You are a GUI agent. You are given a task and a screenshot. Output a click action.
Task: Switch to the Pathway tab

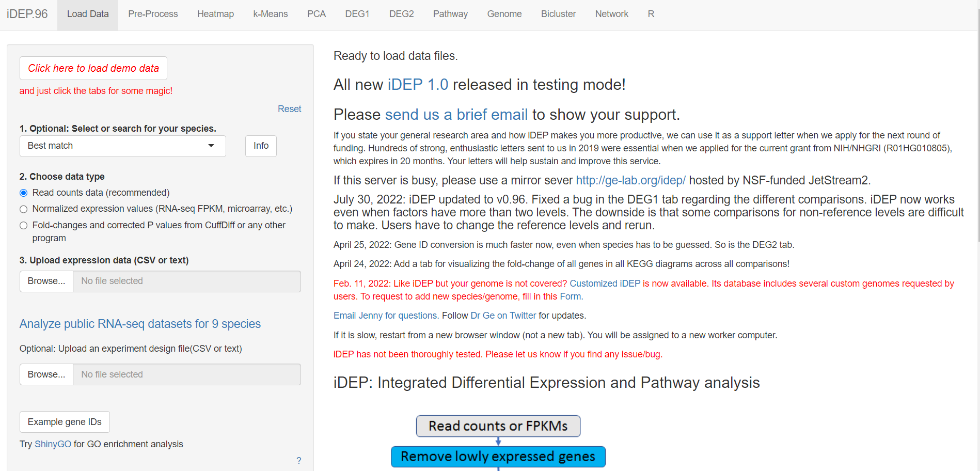[x=450, y=14]
